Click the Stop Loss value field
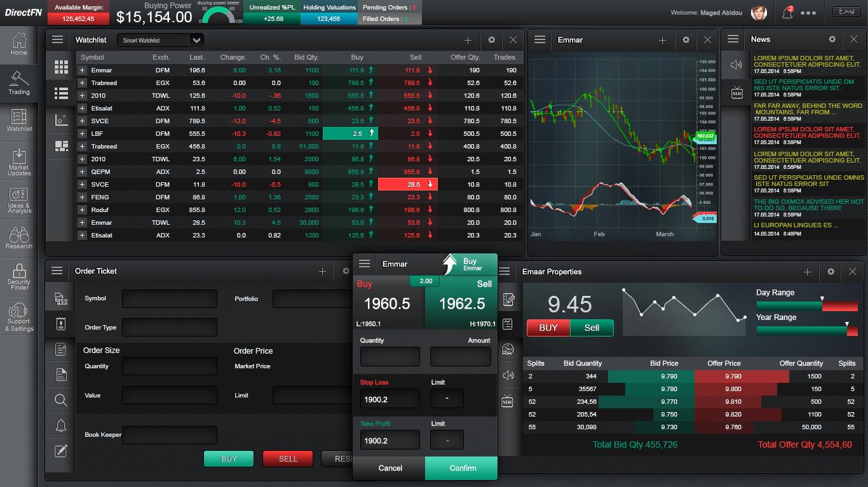The width and height of the screenshot is (868, 487). point(390,399)
